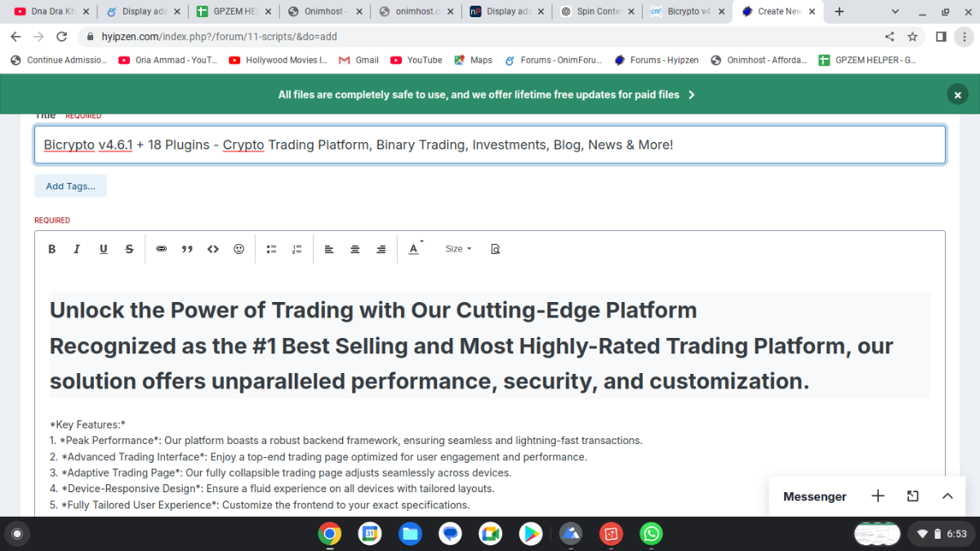Viewport: 980px width, 551px height.
Task: Underline the selected editor text
Action: (x=104, y=249)
